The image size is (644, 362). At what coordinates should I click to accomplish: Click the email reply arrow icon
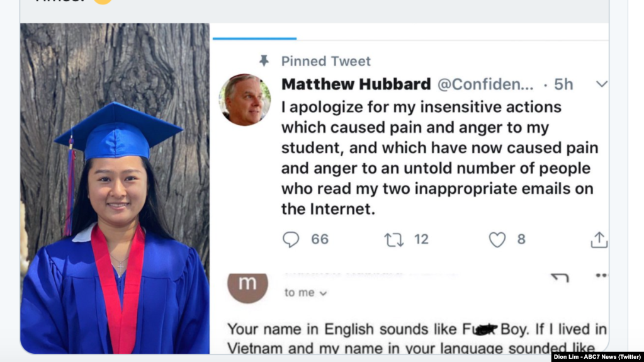(x=561, y=278)
